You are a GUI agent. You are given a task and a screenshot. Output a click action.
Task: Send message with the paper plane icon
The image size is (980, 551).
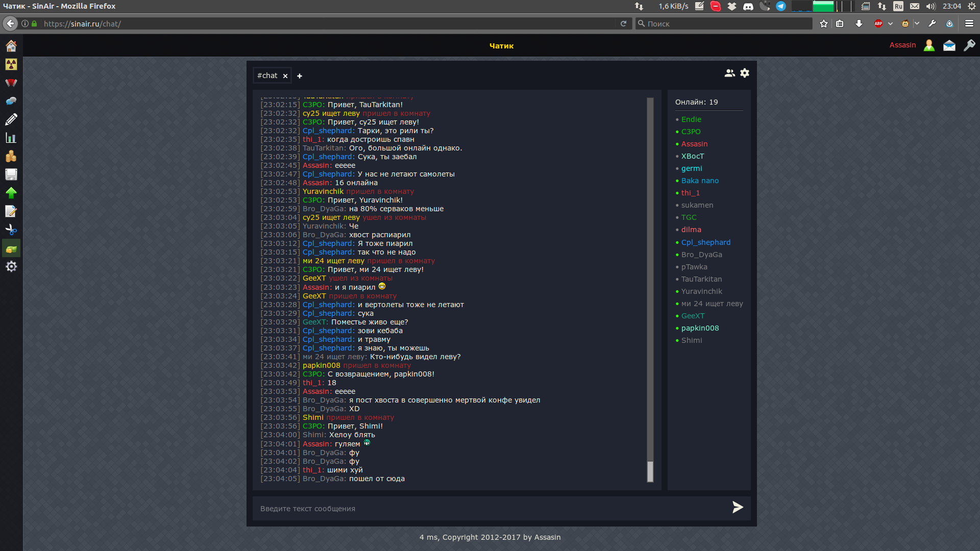738,507
